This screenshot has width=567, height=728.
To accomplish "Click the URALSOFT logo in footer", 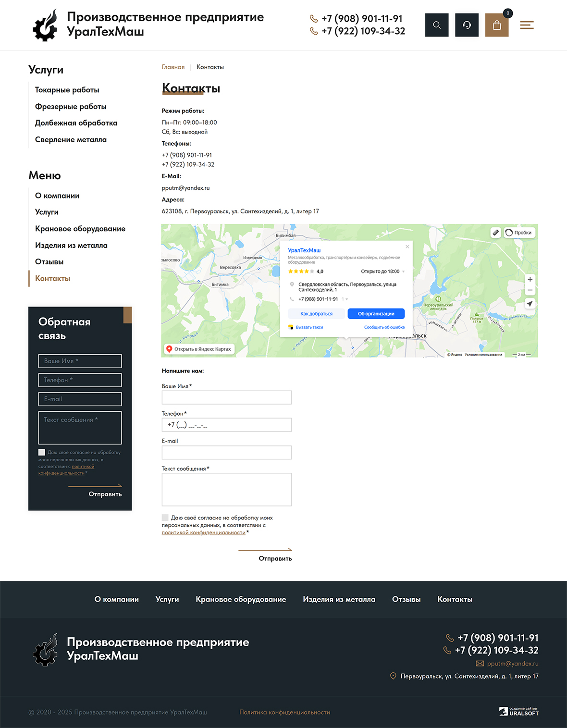I will 518,712.
